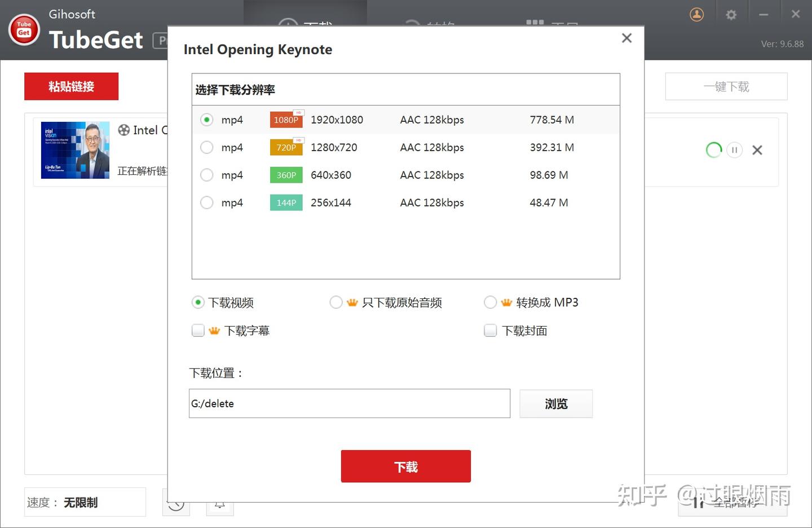Screen dimensions: 812x528
Task: Click the 720P quality badge
Action: (x=286, y=147)
